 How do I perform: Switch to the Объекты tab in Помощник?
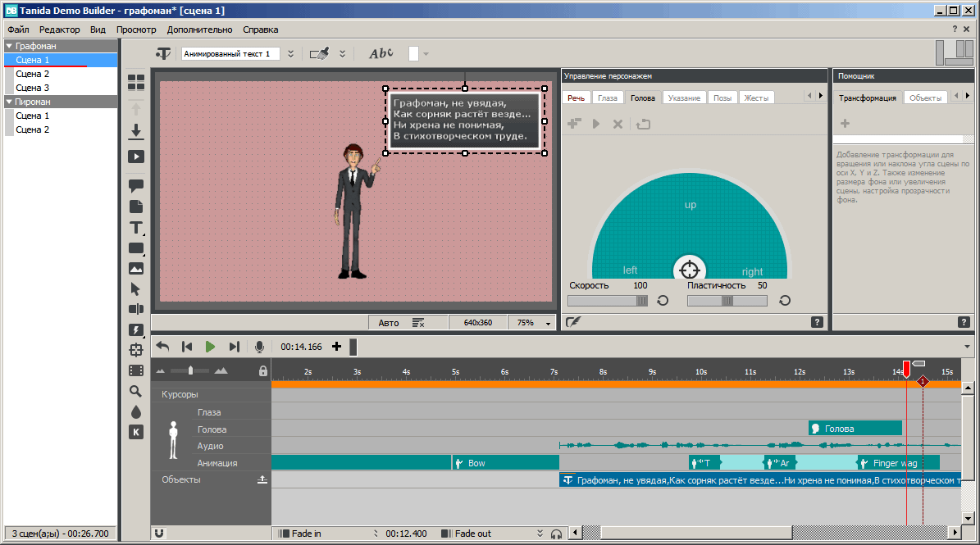[925, 98]
